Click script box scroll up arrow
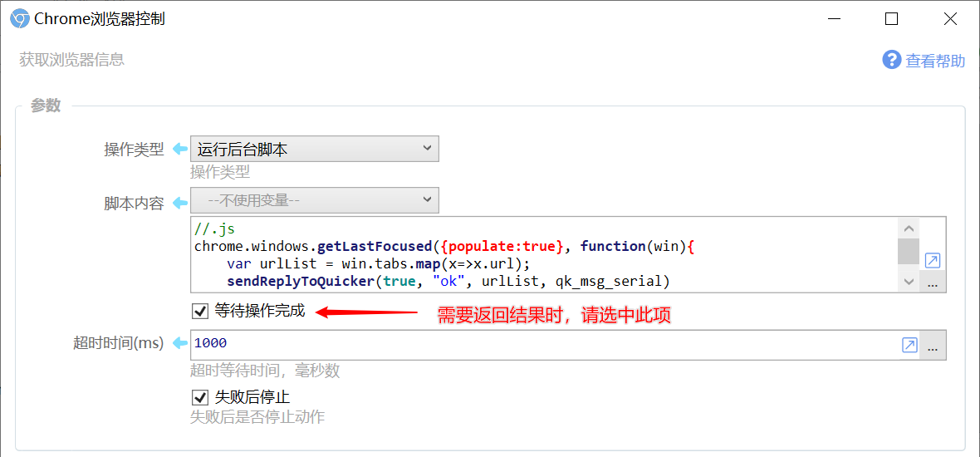Image resolution: width=980 pixels, height=457 pixels. point(909,228)
